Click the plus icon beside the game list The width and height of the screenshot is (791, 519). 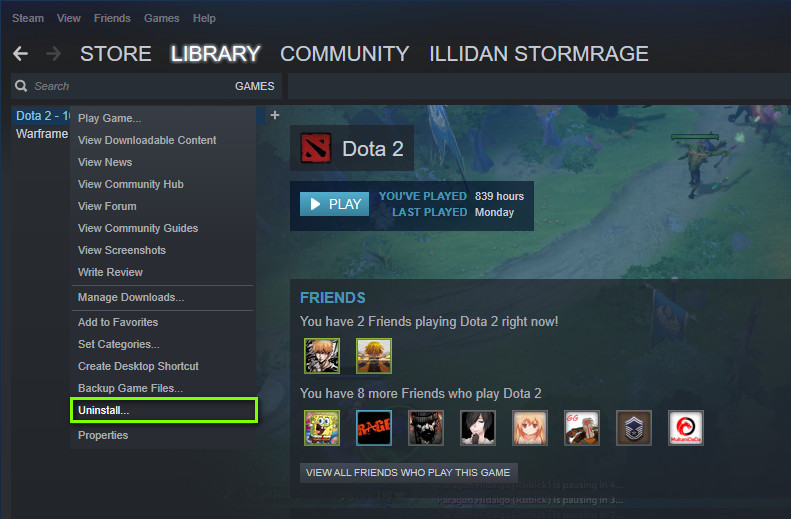[275, 116]
